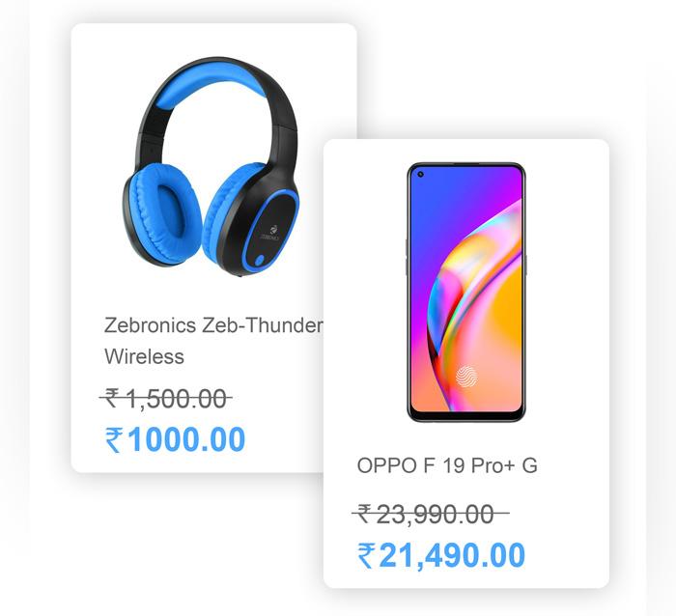676x616 pixels.
Task: Click the blue Zebronics headphones image
Action: point(211,166)
